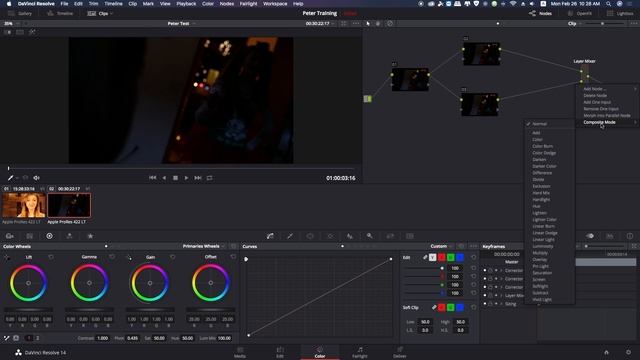The image size is (640, 360).
Task: Open the Blur palette icon
Action: pos(350,236)
